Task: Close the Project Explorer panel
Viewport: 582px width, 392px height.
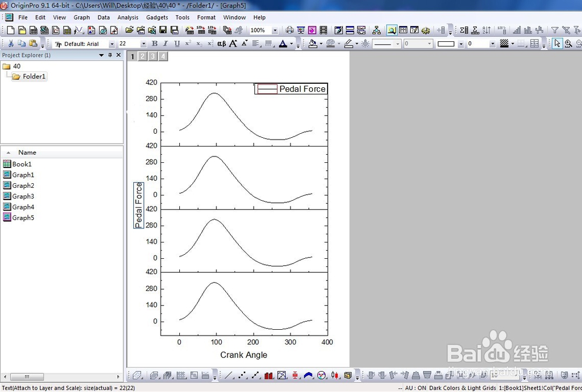Action: (x=118, y=55)
